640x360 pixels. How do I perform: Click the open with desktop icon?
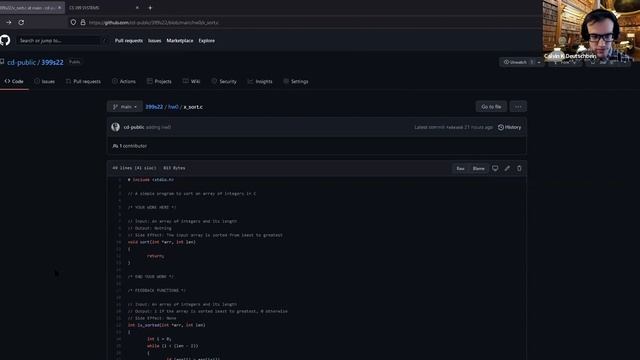[495, 168]
